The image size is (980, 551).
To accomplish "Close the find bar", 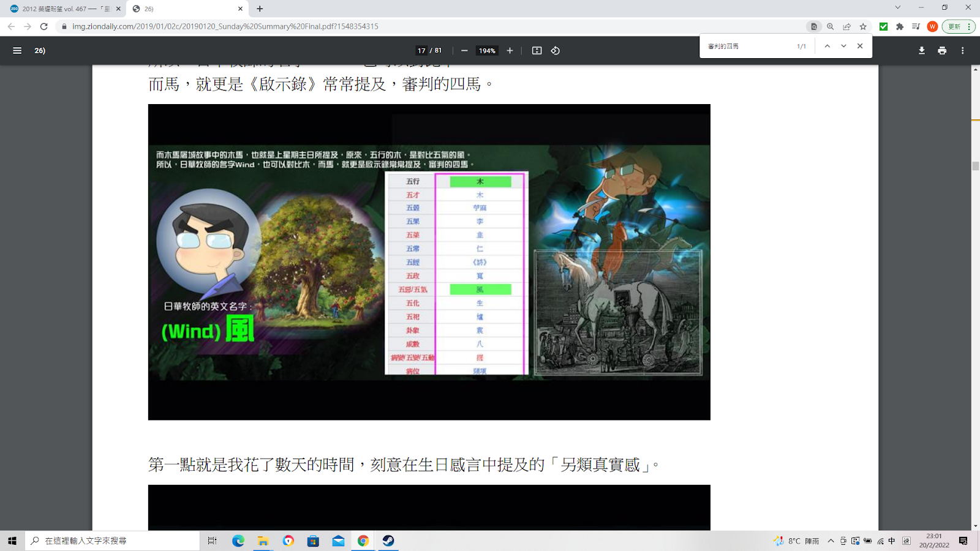I will point(860,46).
